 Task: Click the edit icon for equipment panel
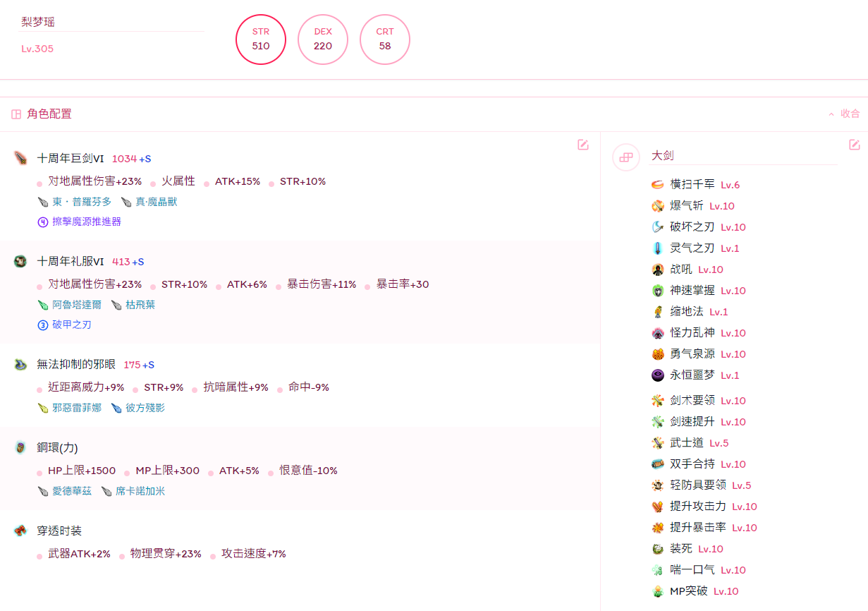point(583,145)
